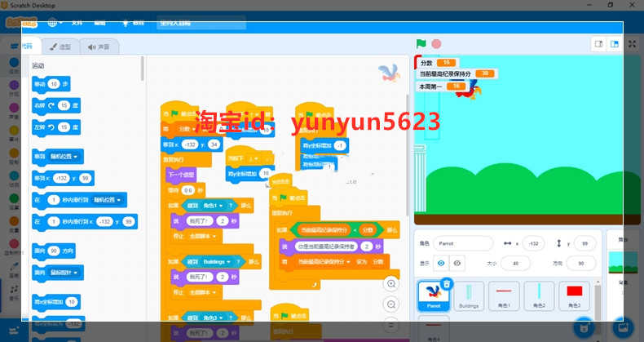
Task: Select the purple Looks category circle
Action: click(x=14, y=85)
